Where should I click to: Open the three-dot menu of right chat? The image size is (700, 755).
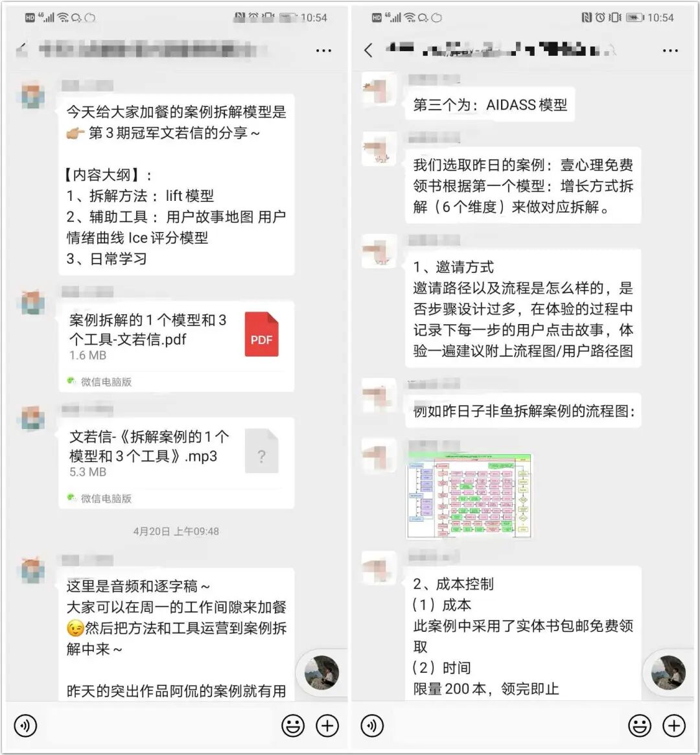point(670,50)
